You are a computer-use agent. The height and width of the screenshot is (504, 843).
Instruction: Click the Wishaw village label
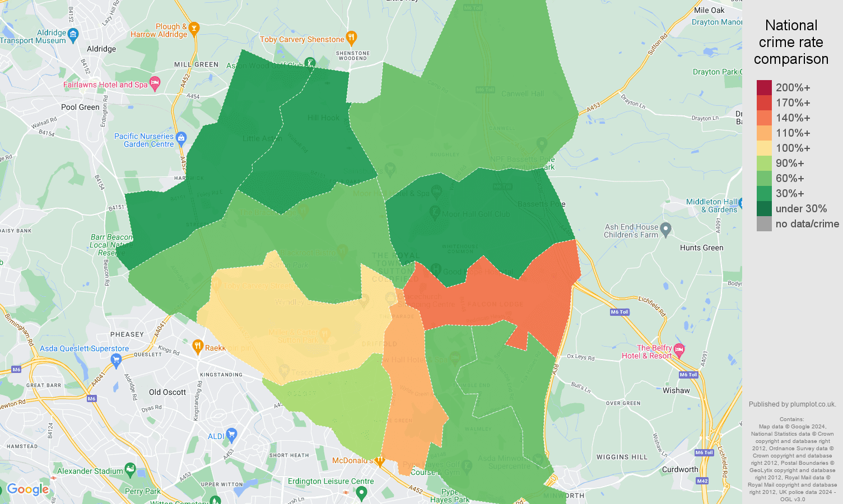676,390
